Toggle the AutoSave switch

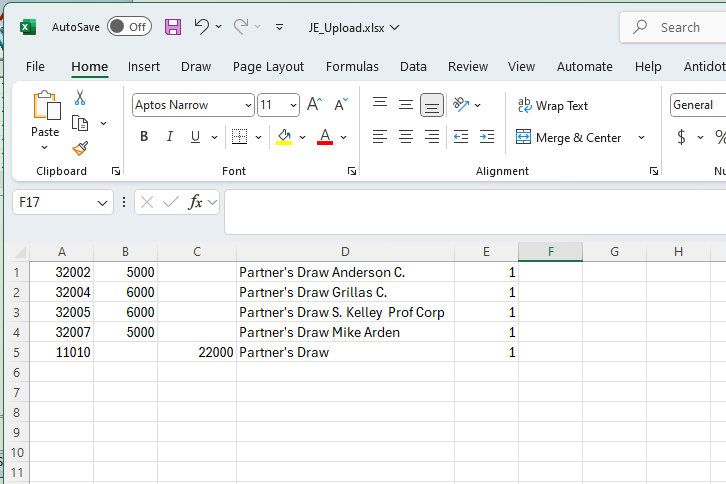129,27
